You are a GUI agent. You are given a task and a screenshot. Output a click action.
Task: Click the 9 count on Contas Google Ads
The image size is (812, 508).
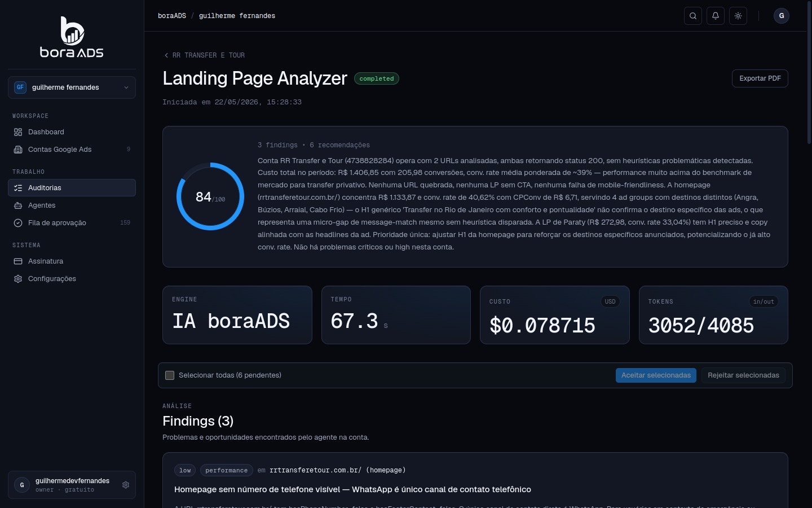129,150
